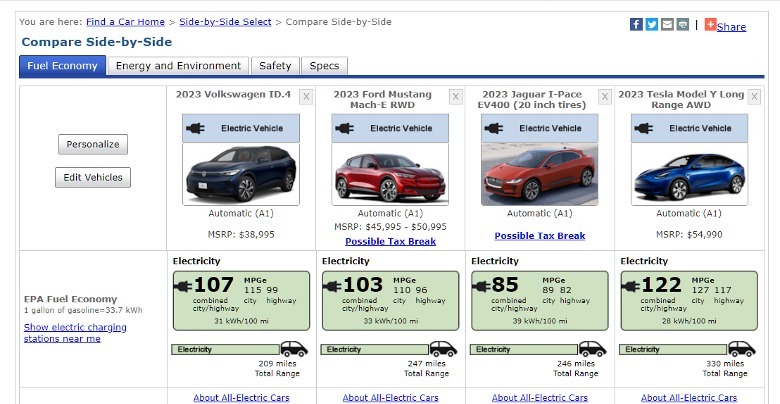Click the blue Tesla Model Y photo
The image size is (780, 404).
tap(689, 174)
